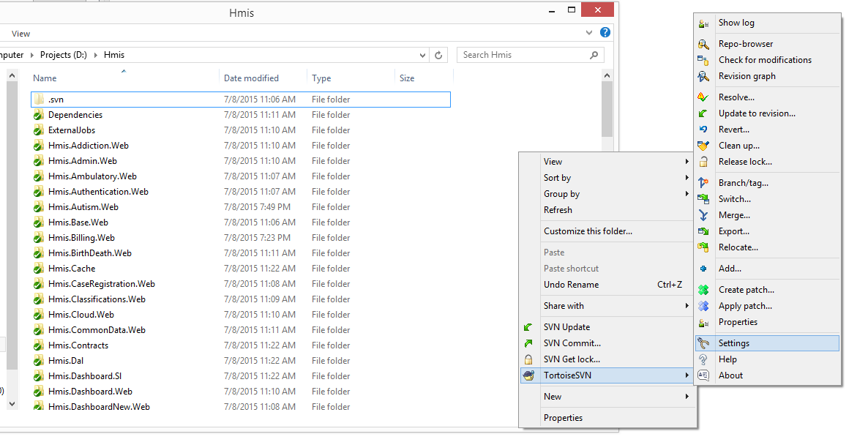The height and width of the screenshot is (445, 868).
Task: Click the SVN Commit icon
Action: pyautogui.click(x=528, y=343)
